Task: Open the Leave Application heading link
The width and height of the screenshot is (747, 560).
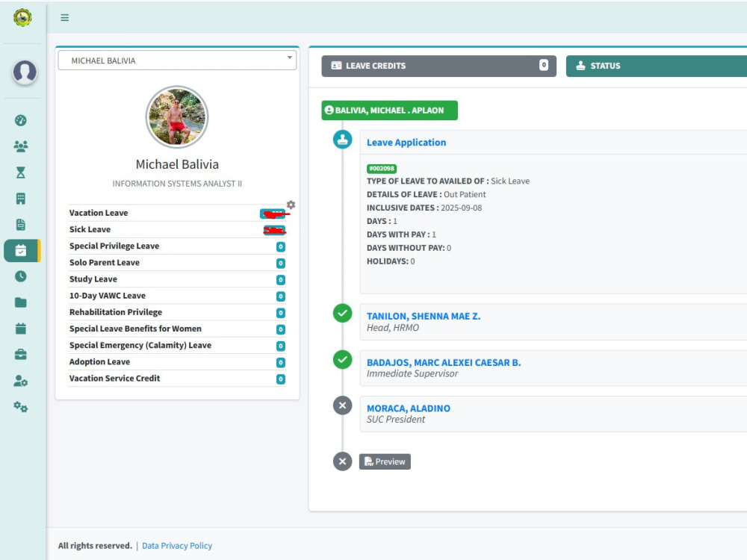Action: pos(406,143)
